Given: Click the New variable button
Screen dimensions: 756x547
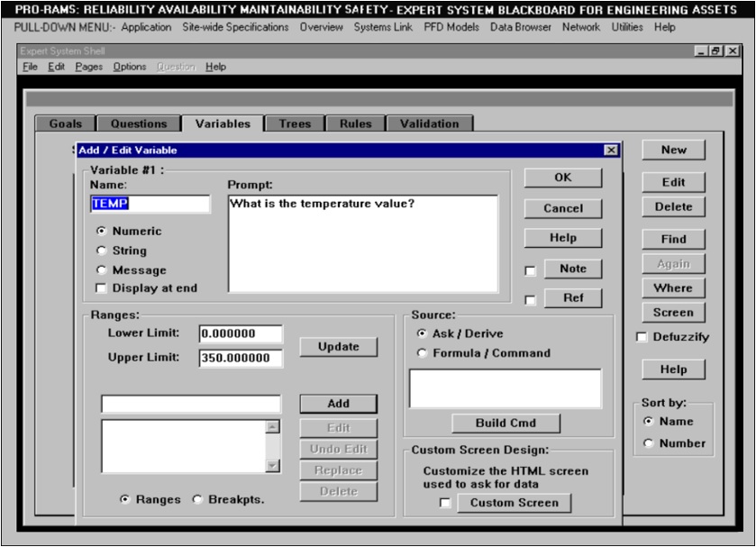Looking at the screenshot, I should coord(674,150).
